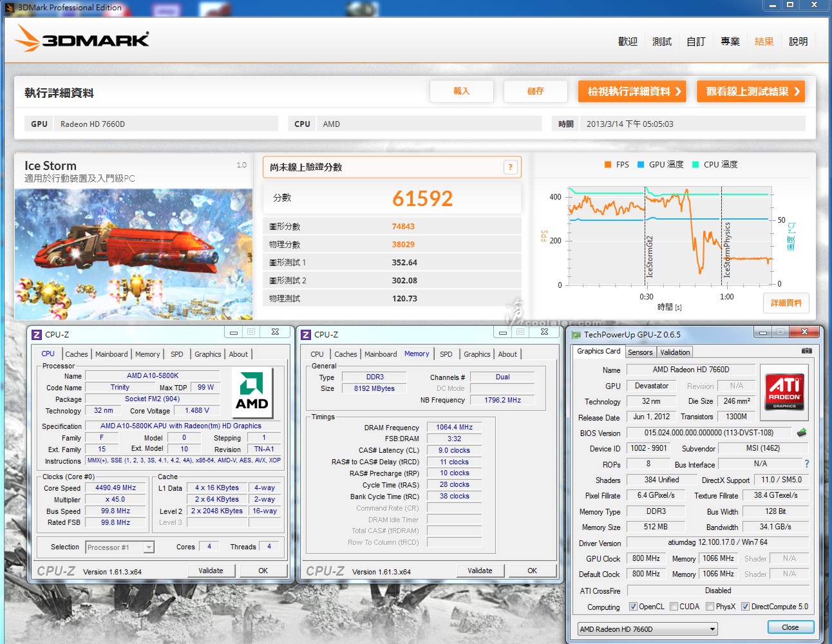Click the IceStormGt2 marker on chart
Screen dimensions: 832x644
(649, 257)
